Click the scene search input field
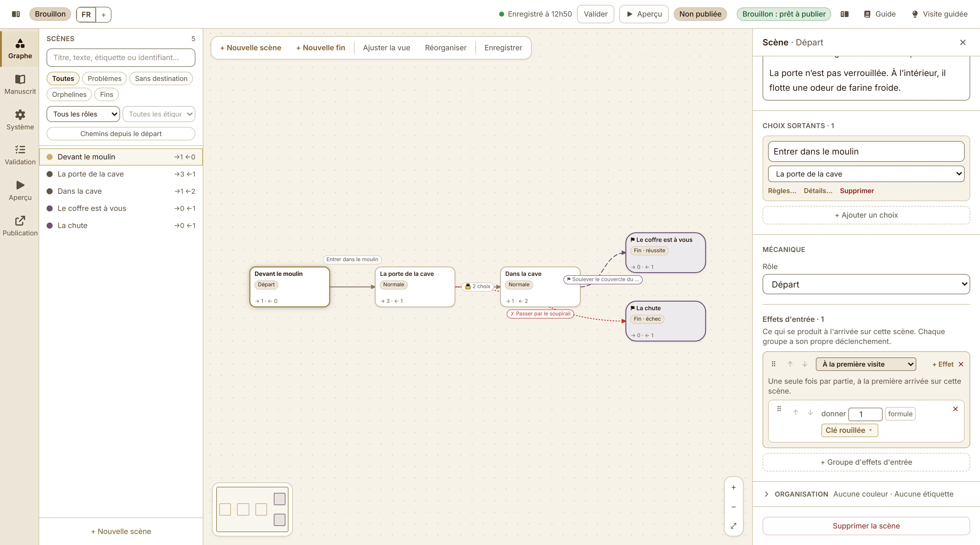This screenshot has width=980, height=545. coord(121,58)
